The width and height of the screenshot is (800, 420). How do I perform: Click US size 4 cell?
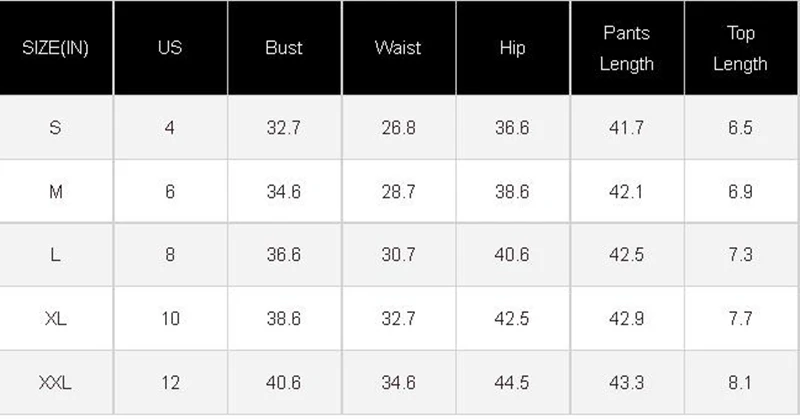[170, 128]
